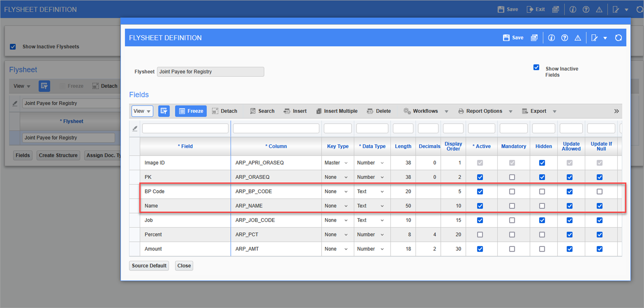Click info icon in background window title bar
Image resolution: width=644 pixels, height=308 pixels.
(x=573, y=9)
